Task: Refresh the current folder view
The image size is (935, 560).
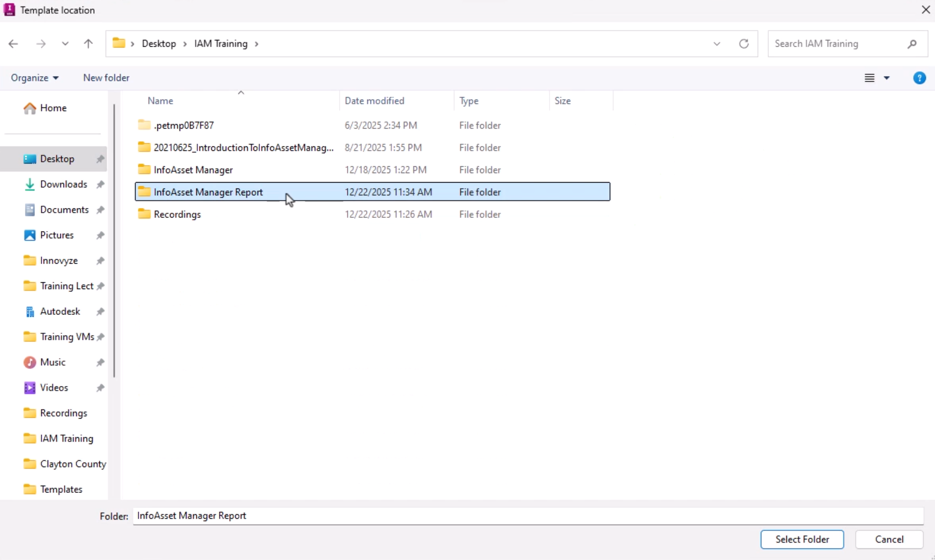Action: click(x=743, y=43)
